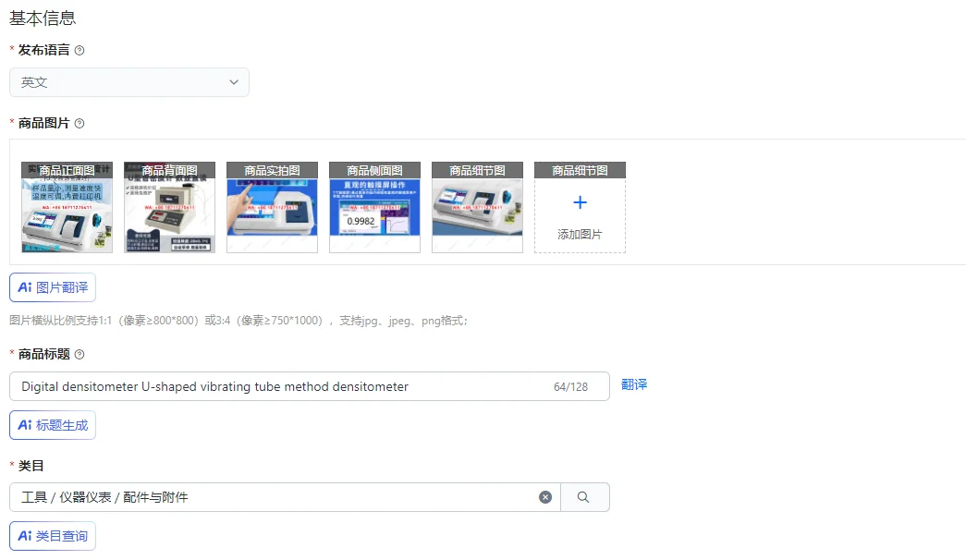Click the 类目 category input field
The height and width of the screenshot is (560, 966).
285,497
